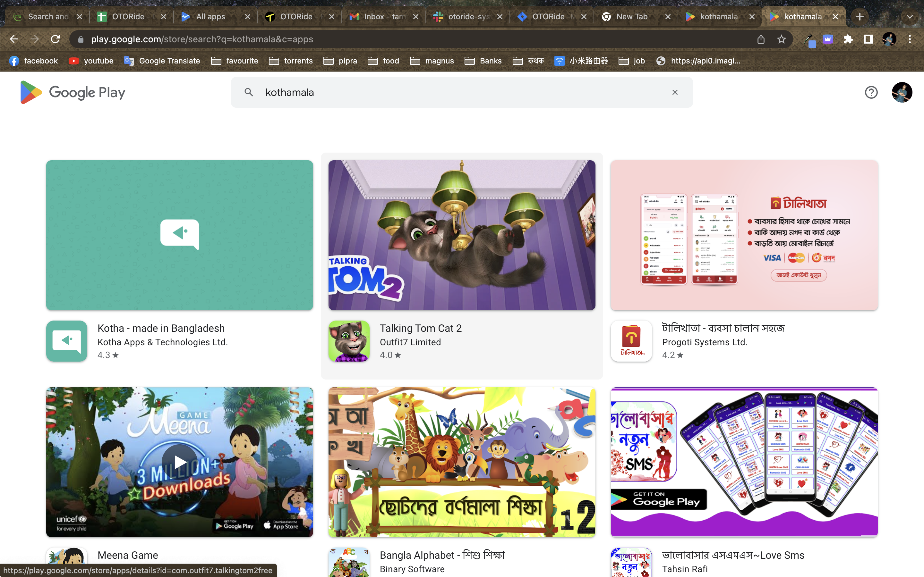Click the clear search input X button
Image resolution: width=924 pixels, height=577 pixels.
coord(674,92)
